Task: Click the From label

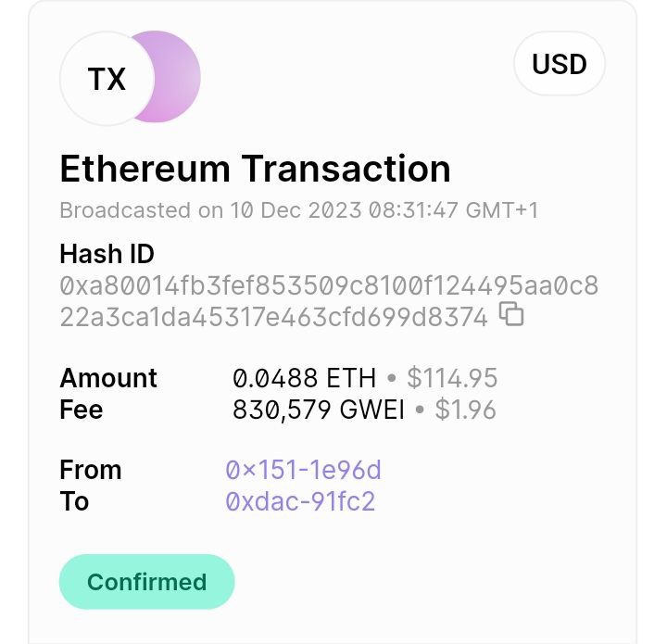Action: pyautogui.click(x=91, y=470)
